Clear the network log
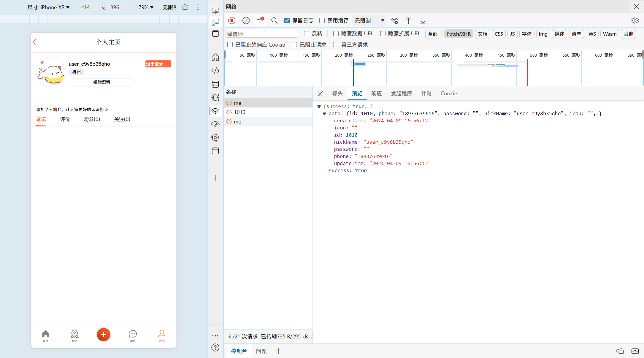 (246, 20)
